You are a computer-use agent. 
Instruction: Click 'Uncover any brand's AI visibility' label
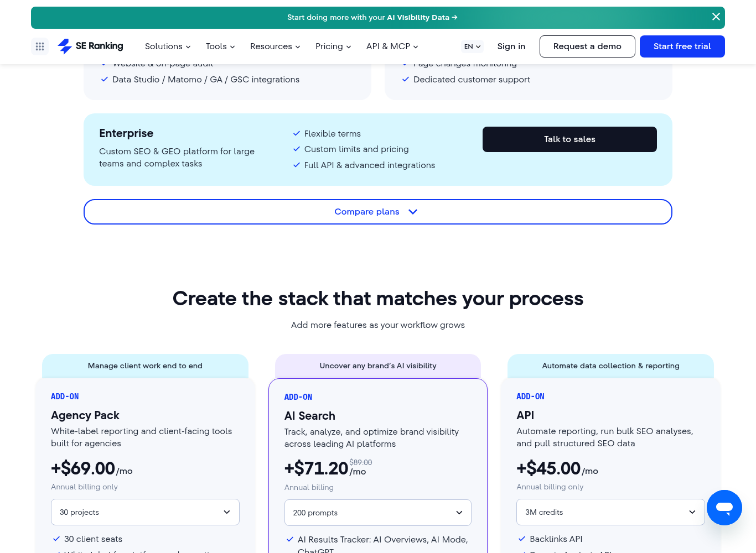378,366
